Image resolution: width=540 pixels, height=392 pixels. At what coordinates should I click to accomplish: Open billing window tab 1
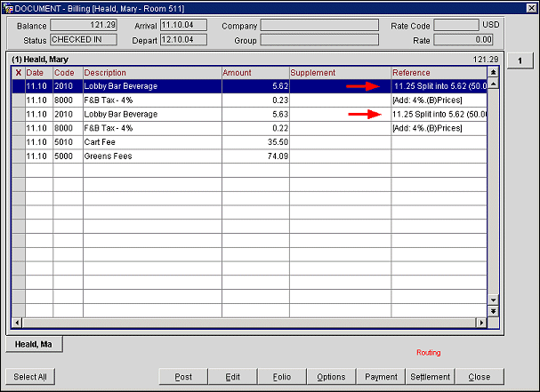520,60
